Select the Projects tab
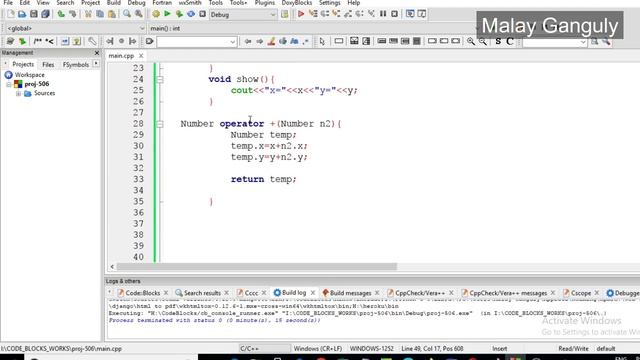Viewport: 640px width, 360px height. 23,64
